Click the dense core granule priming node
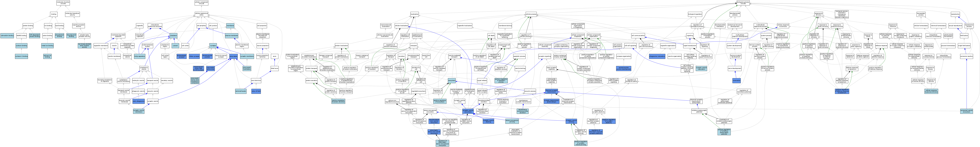Screen dimensions: 980x147 512,121
